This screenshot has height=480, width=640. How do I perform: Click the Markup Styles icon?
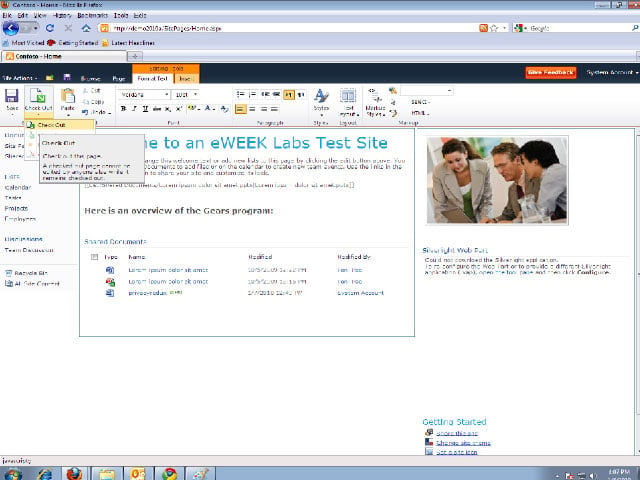[x=375, y=96]
